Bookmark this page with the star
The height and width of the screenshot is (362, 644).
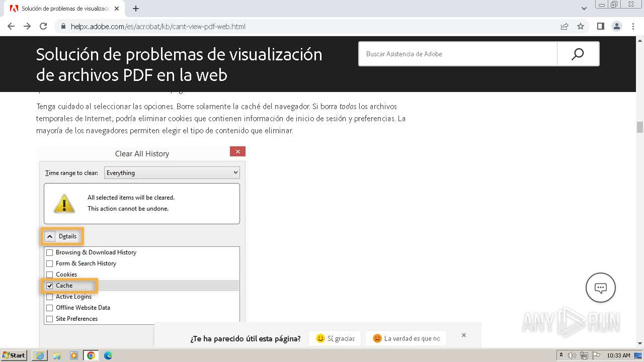581,26
